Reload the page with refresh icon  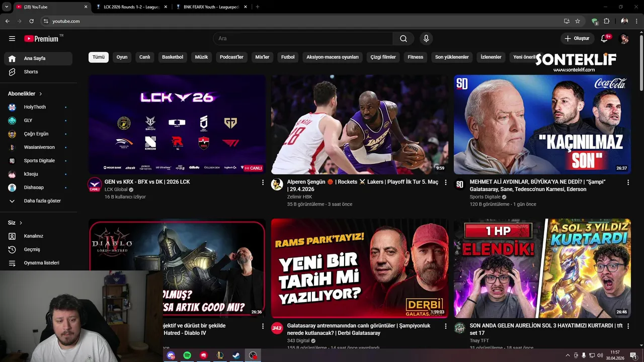coord(31,21)
